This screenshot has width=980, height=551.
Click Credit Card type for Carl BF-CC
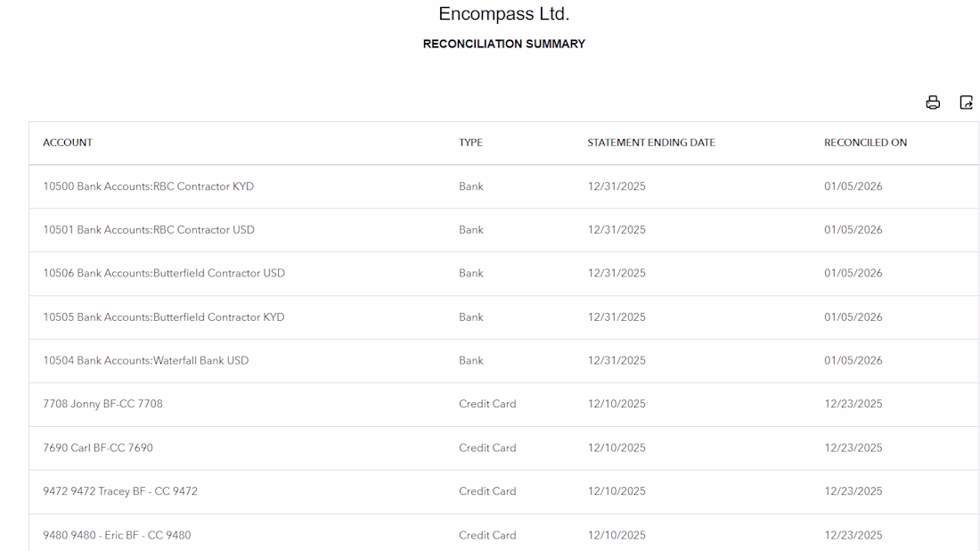487,448
